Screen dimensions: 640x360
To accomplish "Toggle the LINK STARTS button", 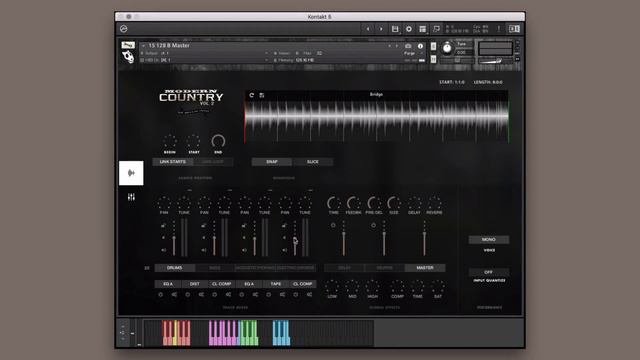I will click(x=173, y=162).
